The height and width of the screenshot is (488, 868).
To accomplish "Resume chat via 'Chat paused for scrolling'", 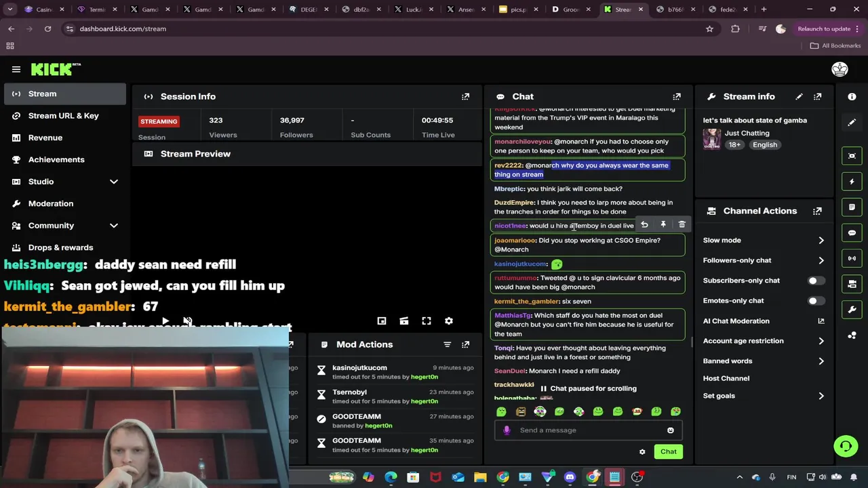I will [x=588, y=388].
